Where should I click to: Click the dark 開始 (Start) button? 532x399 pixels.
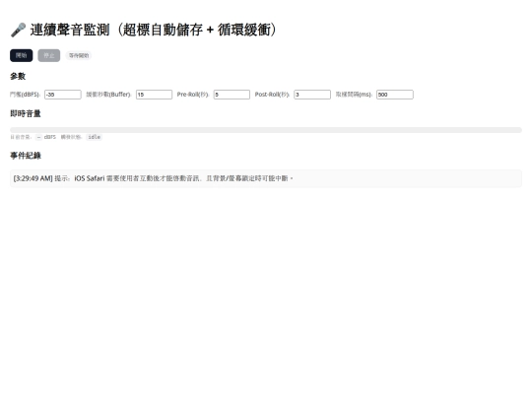point(22,55)
